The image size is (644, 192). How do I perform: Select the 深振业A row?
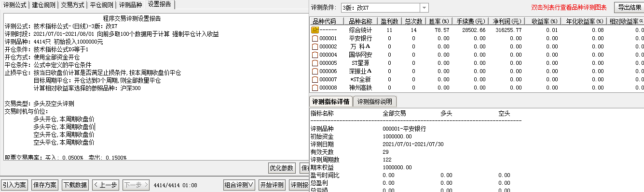476,71
